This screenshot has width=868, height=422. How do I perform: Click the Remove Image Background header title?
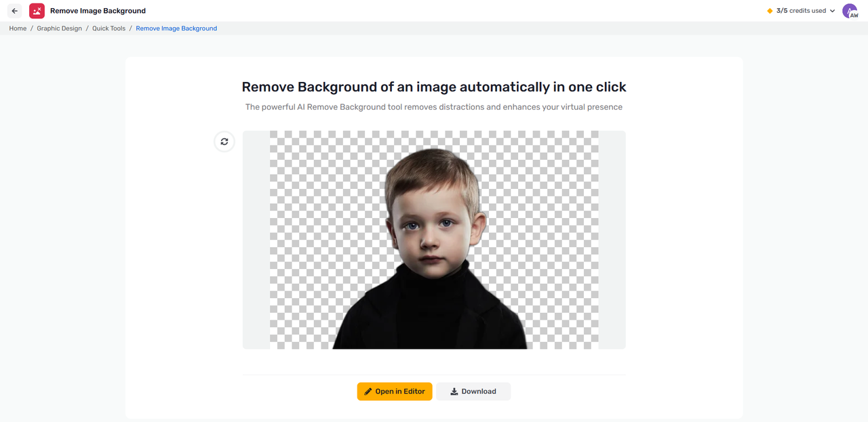(x=98, y=11)
